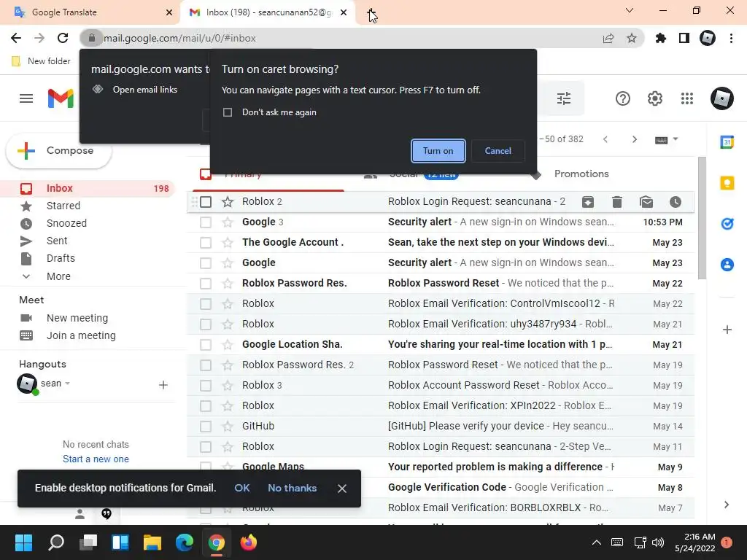This screenshot has width=747, height=560.
Task: View site information lock icon
Action: pyautogui.click(x=92, y=38)
